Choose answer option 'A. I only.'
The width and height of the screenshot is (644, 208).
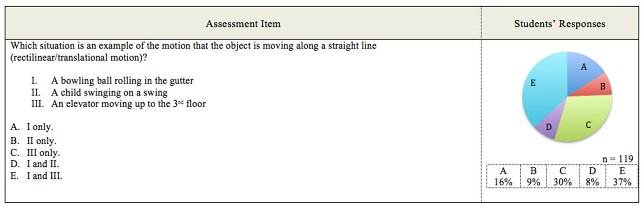(x=32, y=127)
